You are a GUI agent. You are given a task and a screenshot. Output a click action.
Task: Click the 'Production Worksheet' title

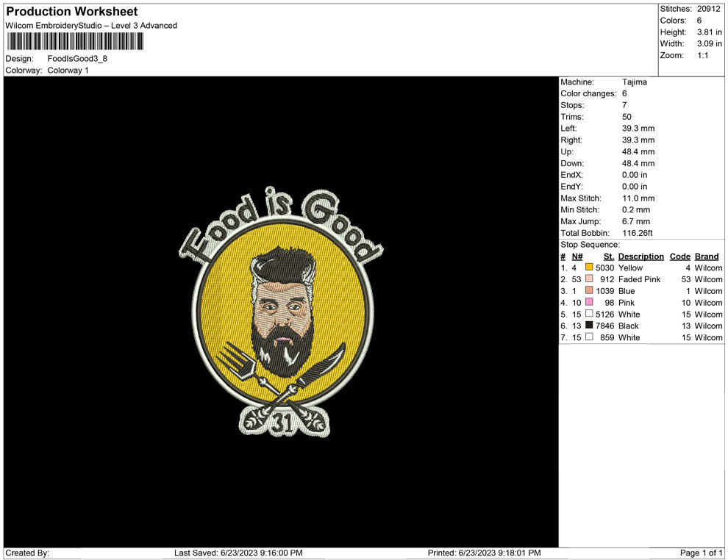click(x=72, y=12)
